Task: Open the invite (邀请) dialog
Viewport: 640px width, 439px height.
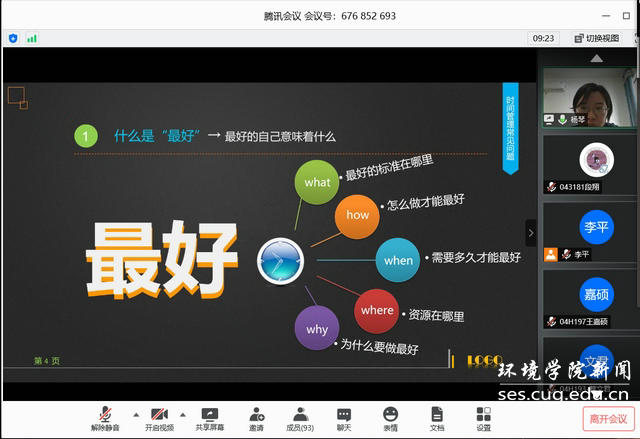Action: click(257, 418)
